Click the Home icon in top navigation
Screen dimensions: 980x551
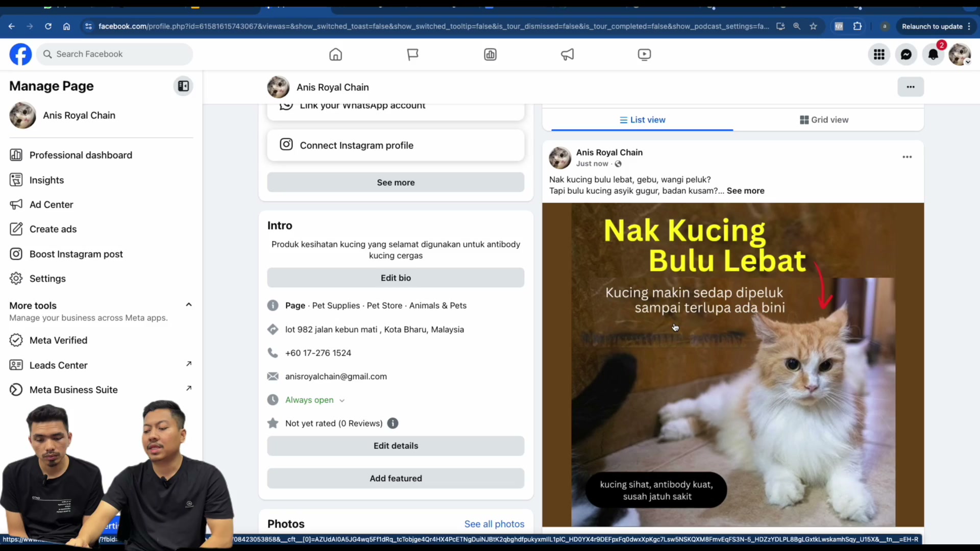point(335,54)
